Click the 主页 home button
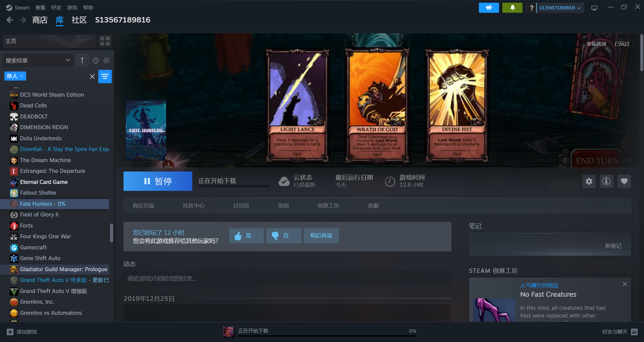 tap(50, 41)
